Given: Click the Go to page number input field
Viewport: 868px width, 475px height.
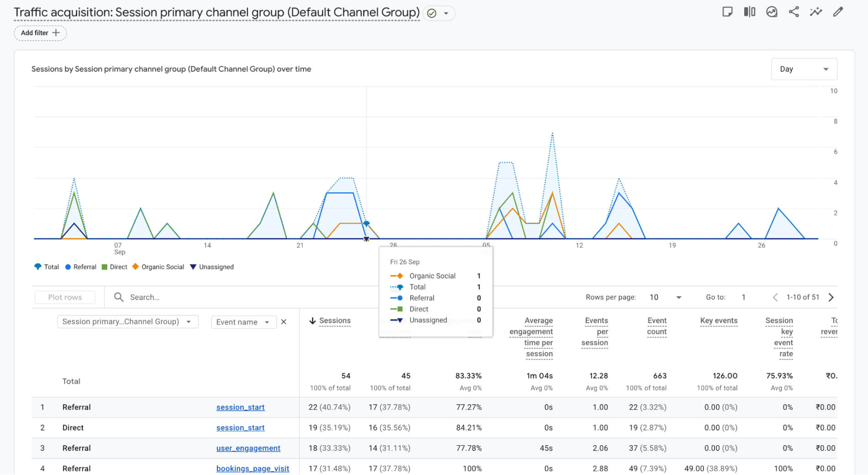Looking at the screenshot, I should point(744,297).
